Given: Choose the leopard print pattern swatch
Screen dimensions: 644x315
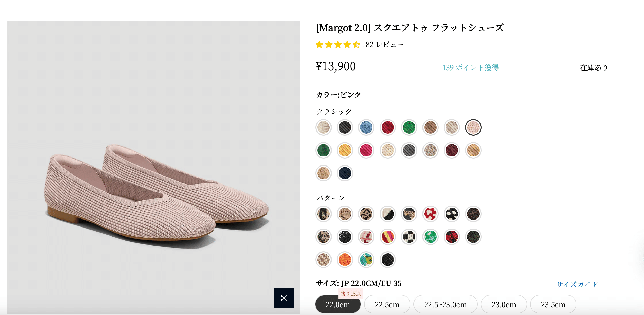Looking at the screenshot, I should point(366,214).
